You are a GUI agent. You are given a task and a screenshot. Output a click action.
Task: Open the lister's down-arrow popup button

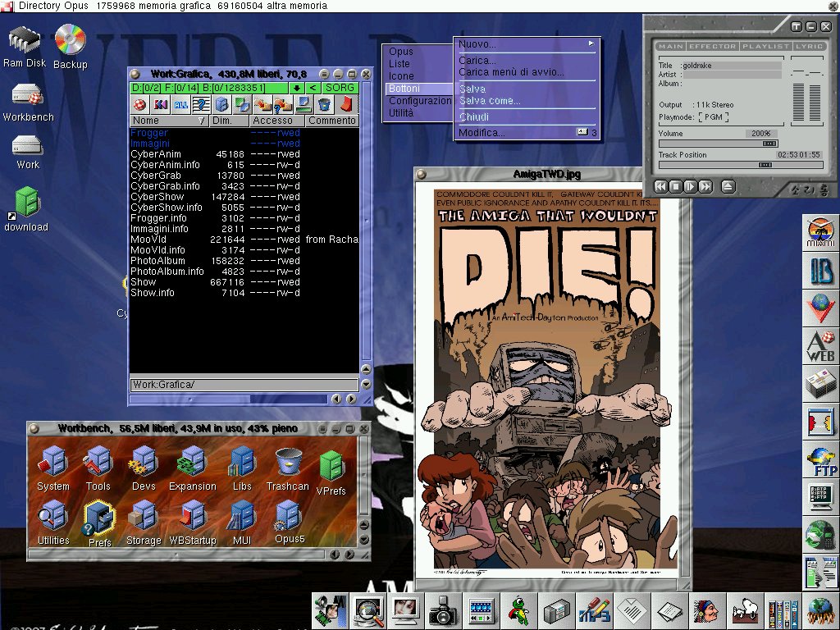coord(296,88)
